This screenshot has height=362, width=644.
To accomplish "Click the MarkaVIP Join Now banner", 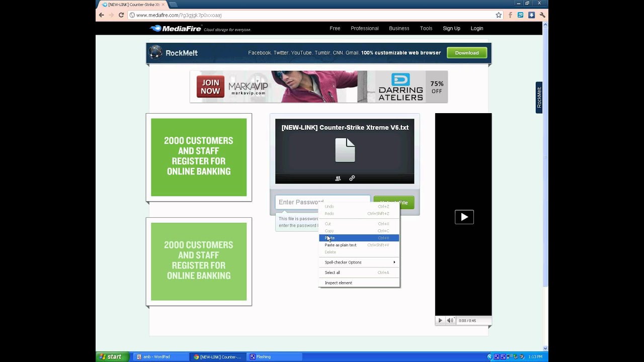I will pos(319,86).
